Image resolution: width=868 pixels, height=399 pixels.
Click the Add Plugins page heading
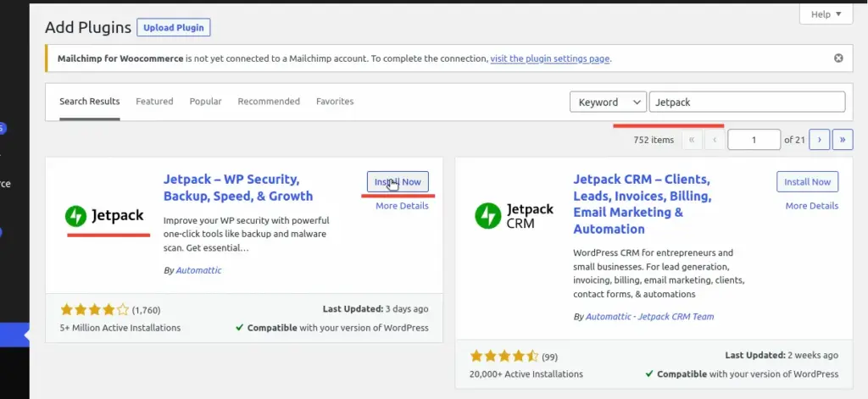coord(88,27)
